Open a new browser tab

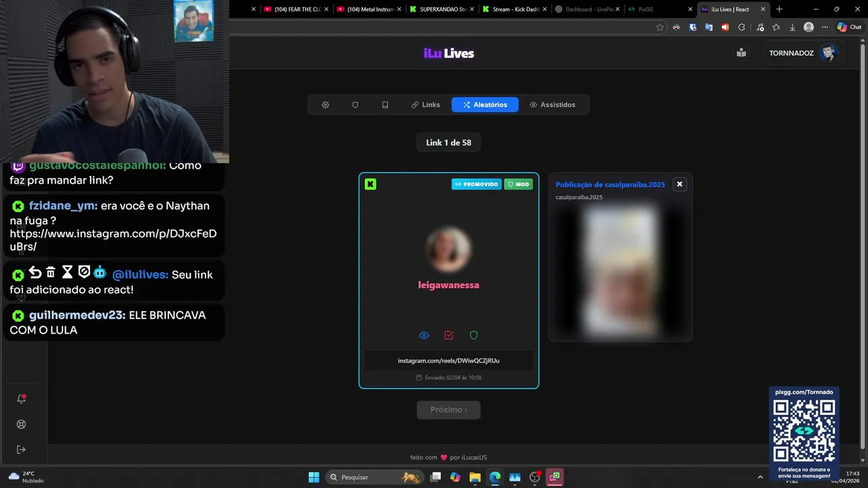tap(779, 9)
